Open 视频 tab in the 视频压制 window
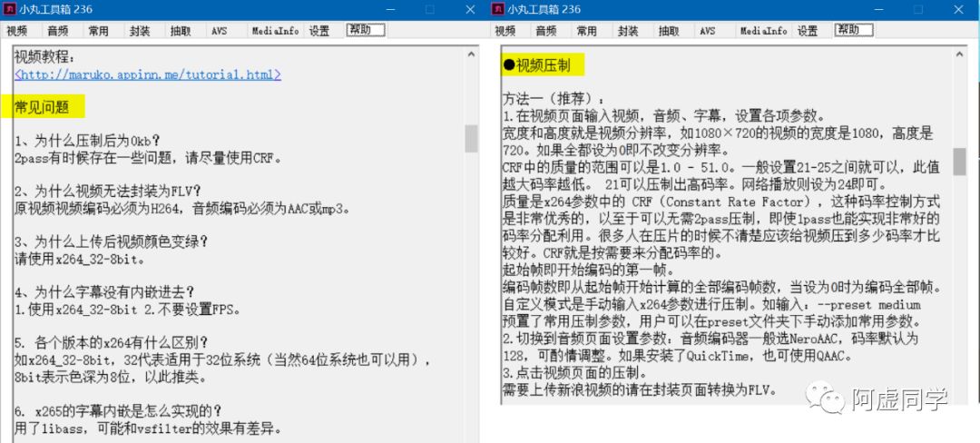 click(x=505, y=31)
